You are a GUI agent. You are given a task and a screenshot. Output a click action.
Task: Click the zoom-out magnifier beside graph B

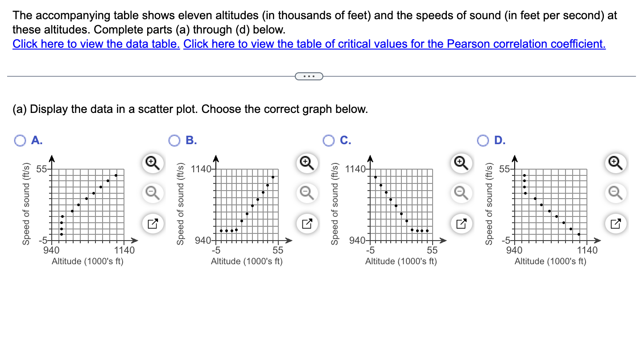click(x=306, y=194)
